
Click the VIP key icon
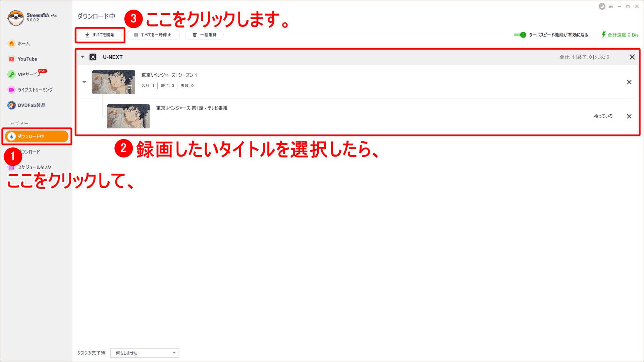tap(12, 74)
